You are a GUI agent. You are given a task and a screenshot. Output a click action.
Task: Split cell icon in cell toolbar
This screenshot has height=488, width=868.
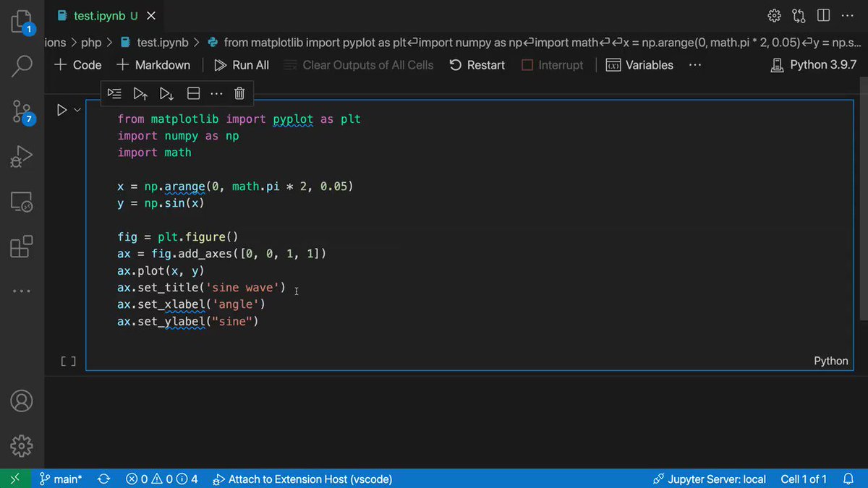click(x=193, y=93)
